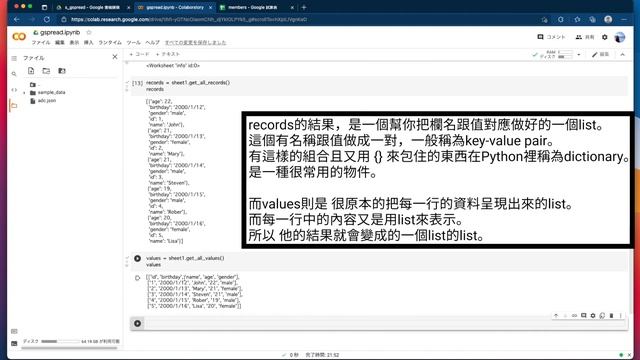Dismiss the status bar with the x

(x=629, y=355)
